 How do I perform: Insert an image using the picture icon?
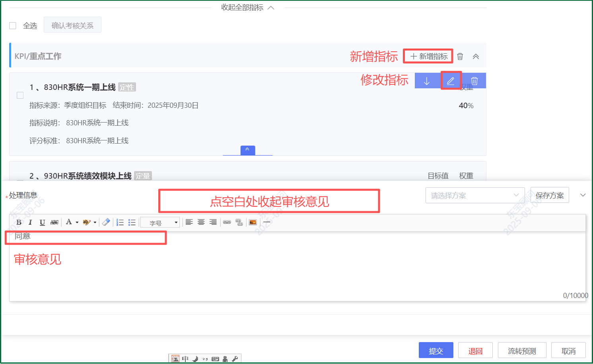(x=253, y=222)
